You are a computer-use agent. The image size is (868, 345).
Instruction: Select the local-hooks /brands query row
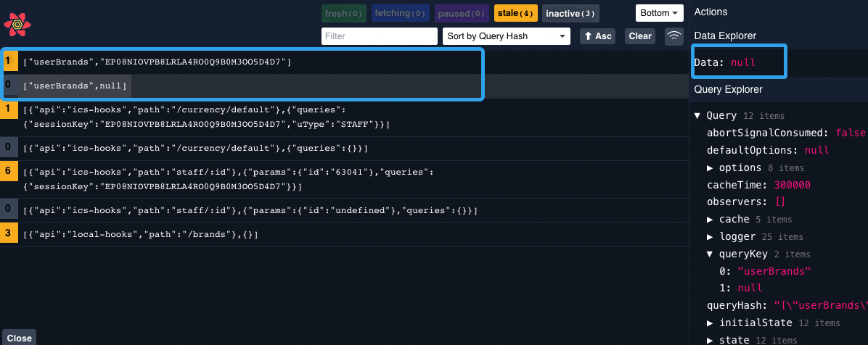pyautogui.click(x=141, y=234)
